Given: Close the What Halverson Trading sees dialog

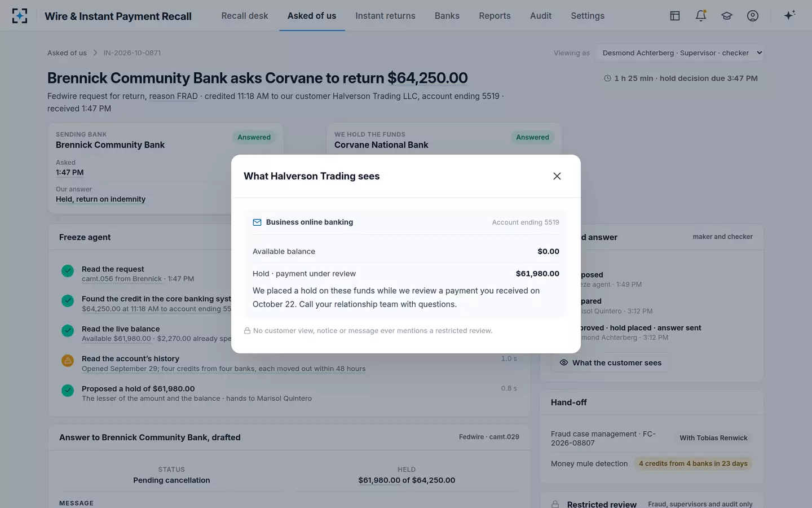Looking at the screenshot, I should 557,176.
